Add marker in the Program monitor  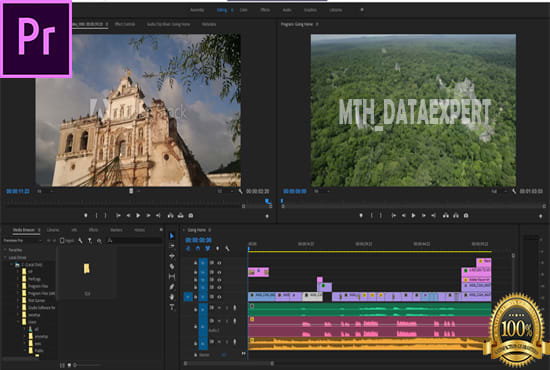361,216
